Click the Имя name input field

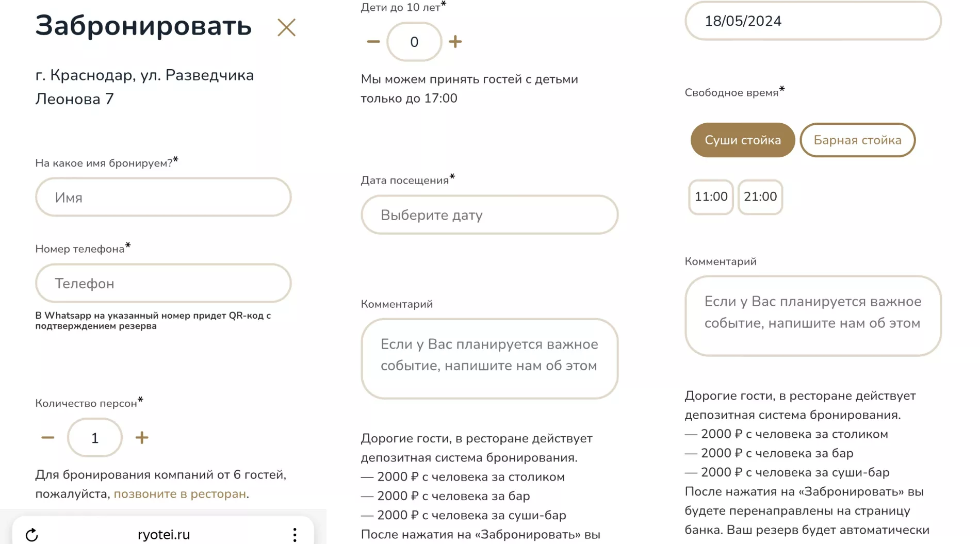[164, 197]
